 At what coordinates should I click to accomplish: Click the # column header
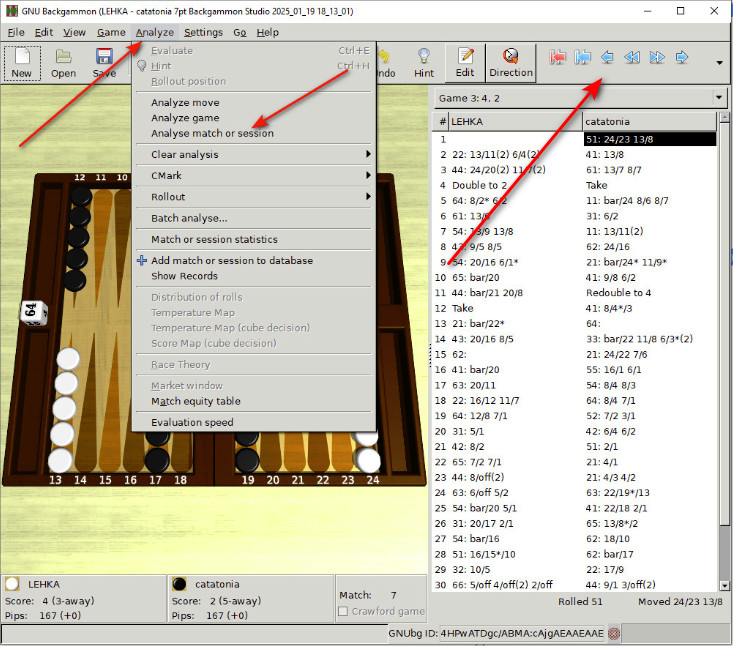(x=441, y=122)
